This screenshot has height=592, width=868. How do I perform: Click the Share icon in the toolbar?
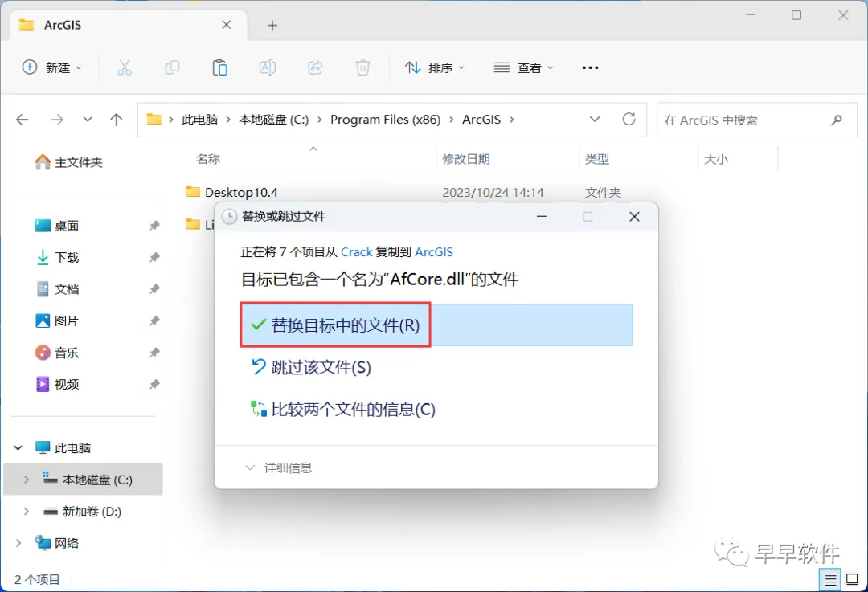tap(315, 67)
